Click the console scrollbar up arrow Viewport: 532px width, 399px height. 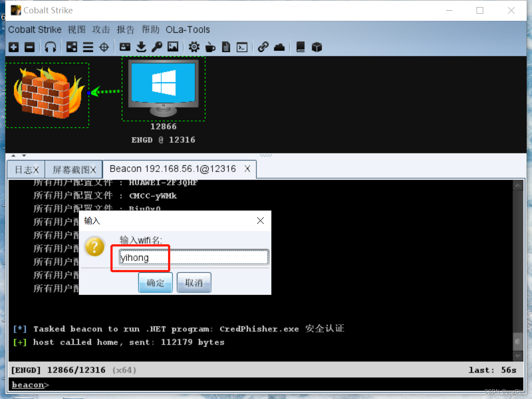pos(518,185)
